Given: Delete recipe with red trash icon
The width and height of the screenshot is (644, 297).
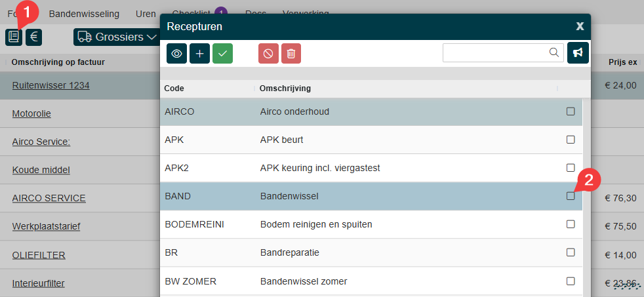Looking at the screenshot, I should [291, 54].
